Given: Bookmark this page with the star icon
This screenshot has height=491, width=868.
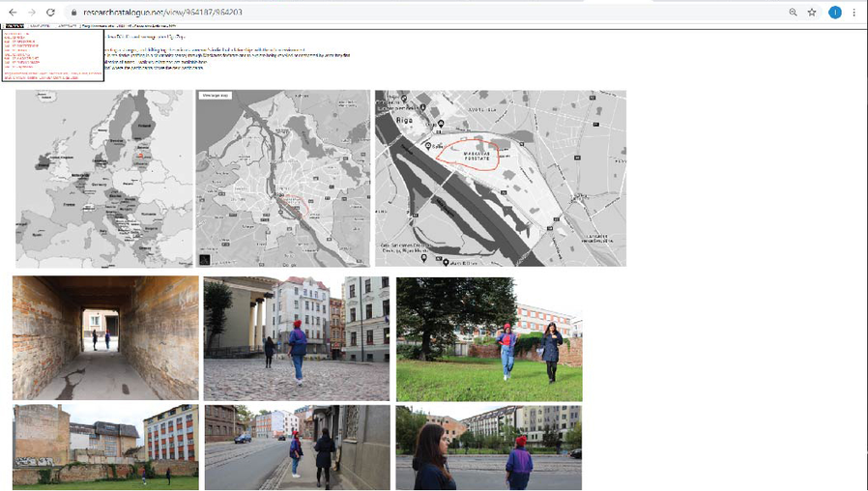Looking at the screenshot, I should (812, 13).
